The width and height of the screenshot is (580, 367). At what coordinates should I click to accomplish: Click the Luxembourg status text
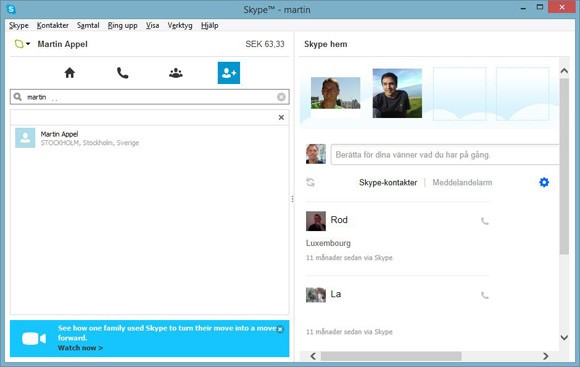pyautogui.click(x=328, y=243)
